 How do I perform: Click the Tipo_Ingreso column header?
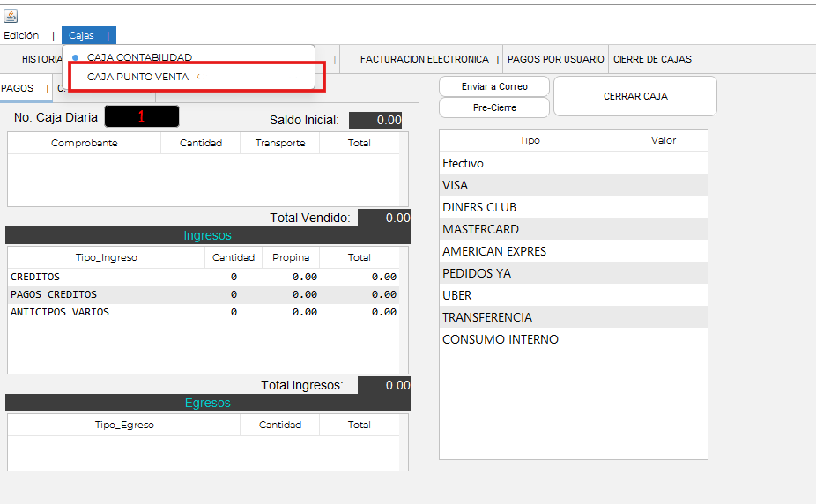107,257
